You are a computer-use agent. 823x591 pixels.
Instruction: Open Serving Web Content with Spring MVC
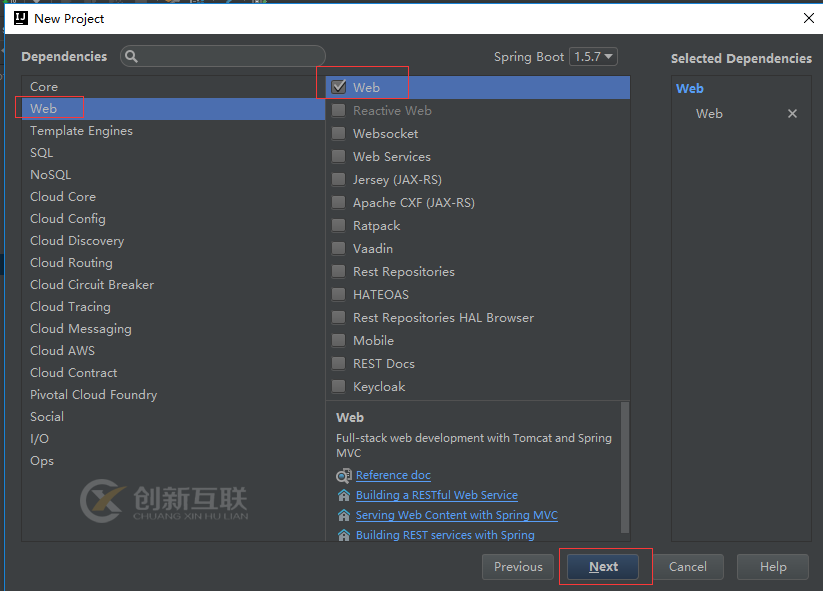457,515
